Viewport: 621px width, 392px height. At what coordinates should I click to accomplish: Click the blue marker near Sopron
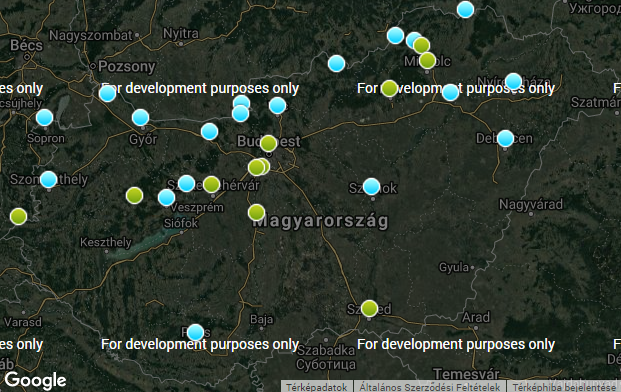click(x=44, y=117)
